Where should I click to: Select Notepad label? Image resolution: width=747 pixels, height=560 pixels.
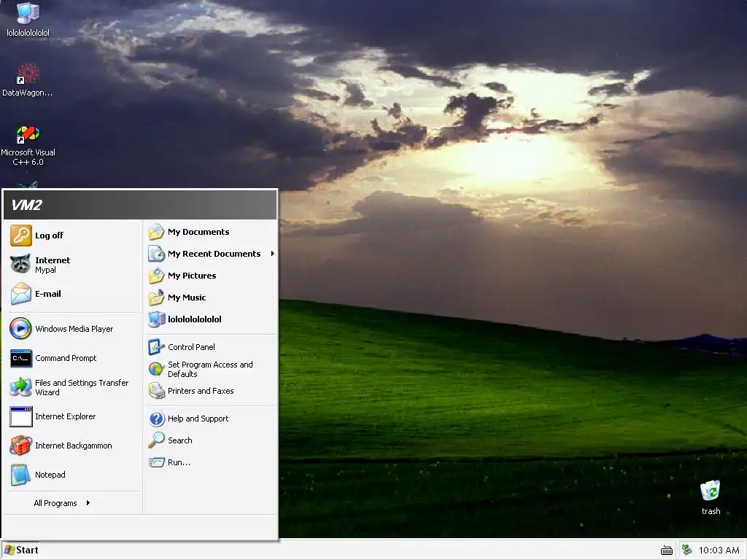point(50,475)
